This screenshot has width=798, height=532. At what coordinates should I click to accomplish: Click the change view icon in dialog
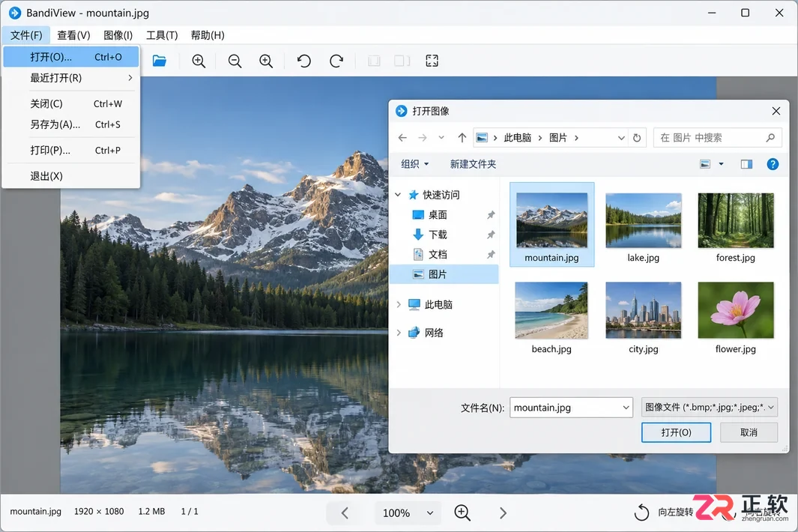pos(705,164)
